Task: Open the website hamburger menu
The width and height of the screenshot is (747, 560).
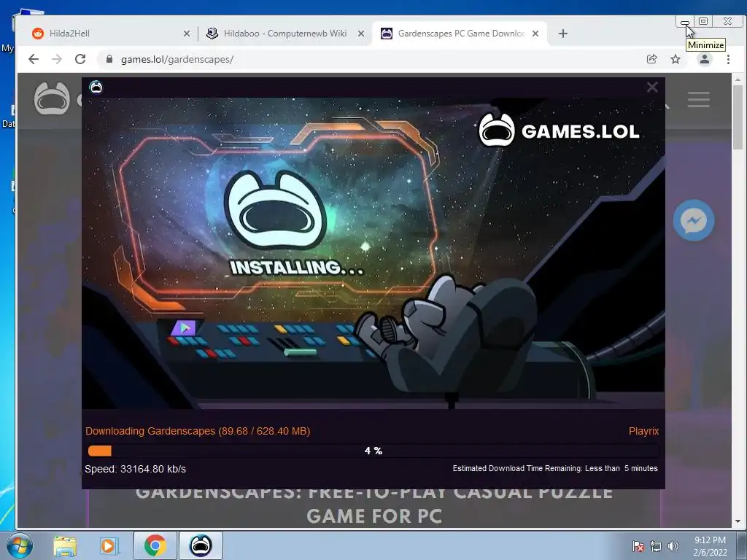Action: click(x=698, y=99)
